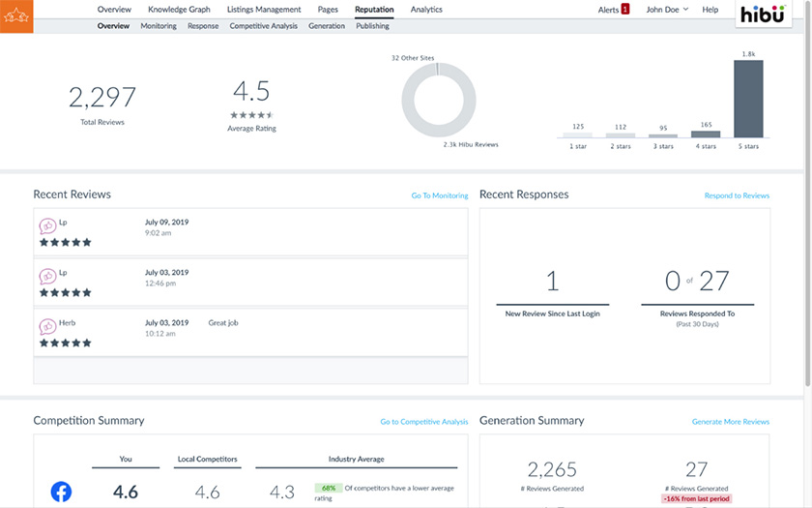Image resolution: width=812 pixels, height=508 pixels.
Task: Click the review icon on July 09 review
Action: (47, 226)
